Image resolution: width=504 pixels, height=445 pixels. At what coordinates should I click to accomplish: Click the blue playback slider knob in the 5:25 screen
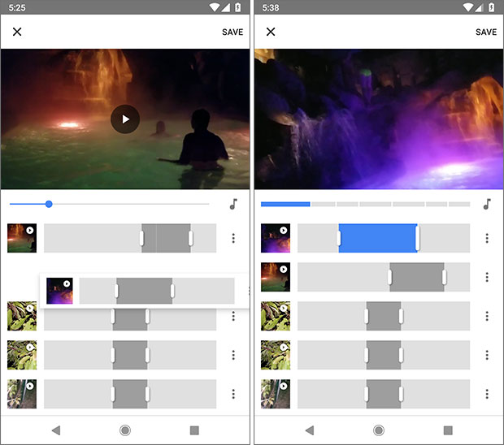click(x=49, y=204)
